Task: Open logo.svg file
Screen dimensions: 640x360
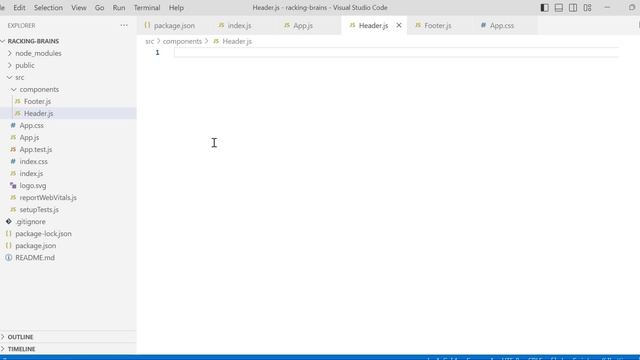Action: point(33,186)
